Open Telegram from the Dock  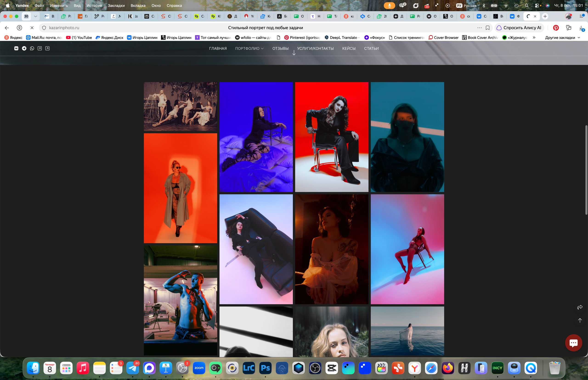[133, 368]
